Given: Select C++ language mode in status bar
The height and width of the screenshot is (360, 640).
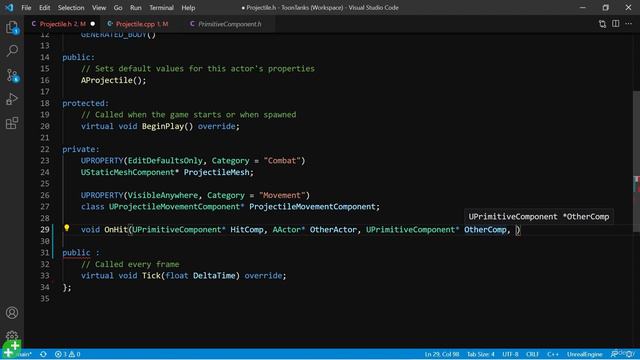Looking at the screenshot, I should tap(553, 354).
